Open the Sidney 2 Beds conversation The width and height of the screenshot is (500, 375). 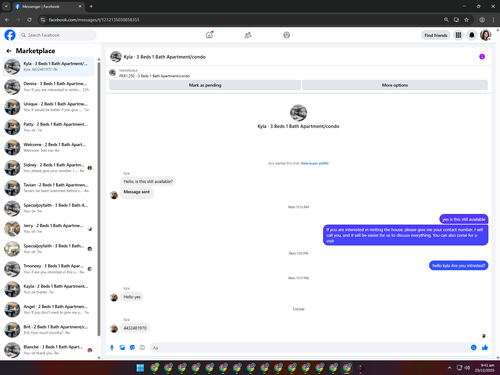point(49,168)
